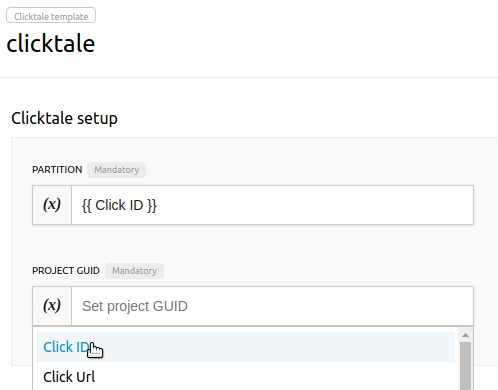The image size is (498, 390).
Task: Click the Clicktale template badge
Action: (51, 16)
